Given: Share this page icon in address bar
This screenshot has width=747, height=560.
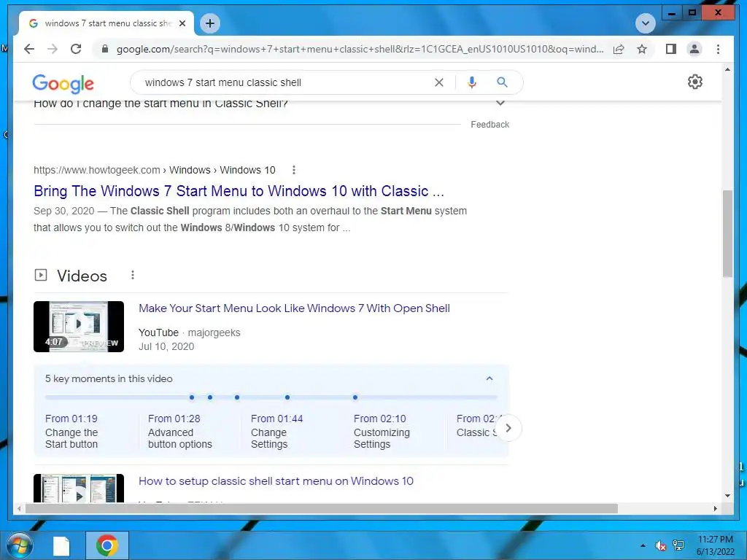Looking at the screenshot, I should point(619,49).
